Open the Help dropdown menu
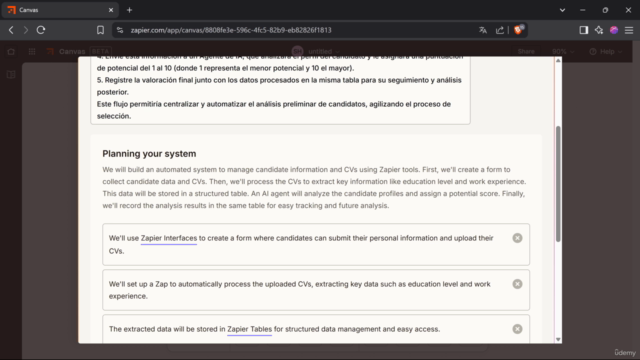640x360 pixels. point(606,51)
